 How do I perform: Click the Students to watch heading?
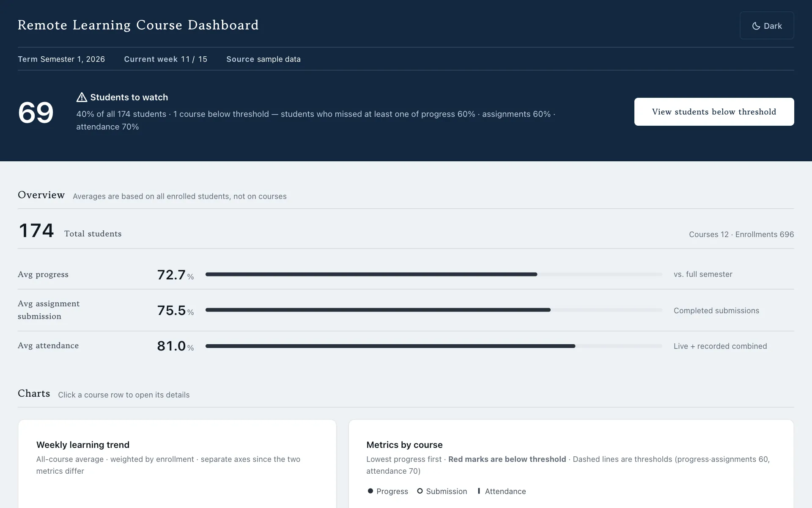[x=129, y=97]
